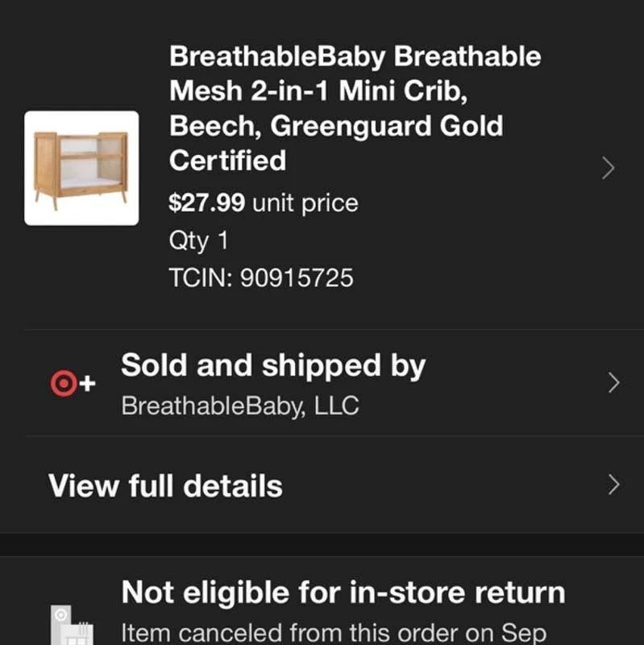
Task: Tap Item canceled from this order text
Action: pyautogui.click(x=334, y=633)
